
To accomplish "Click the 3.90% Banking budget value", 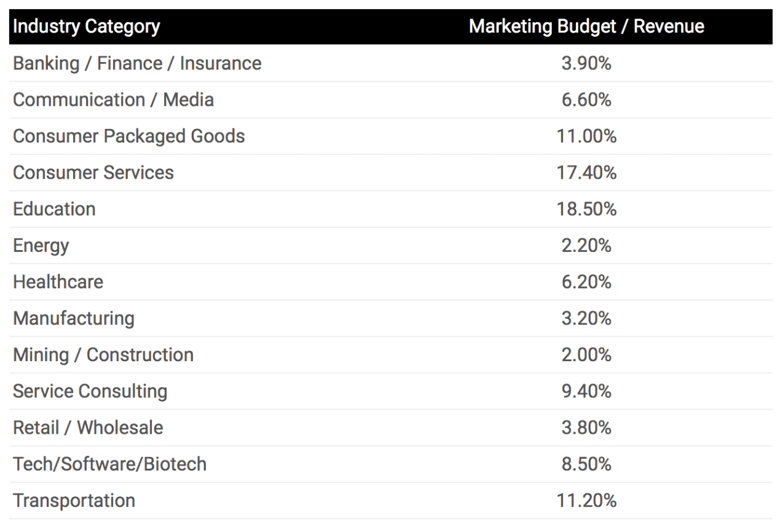I will (586, 63).
